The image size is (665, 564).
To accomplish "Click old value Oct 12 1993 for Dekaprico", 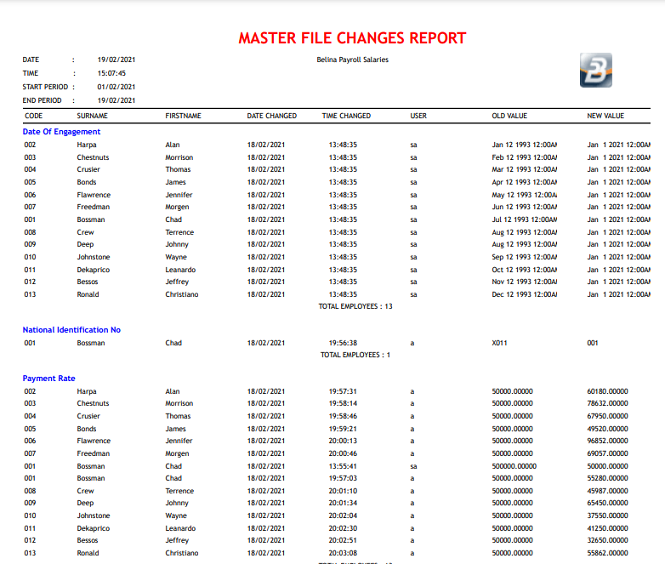I will point(524,270).
